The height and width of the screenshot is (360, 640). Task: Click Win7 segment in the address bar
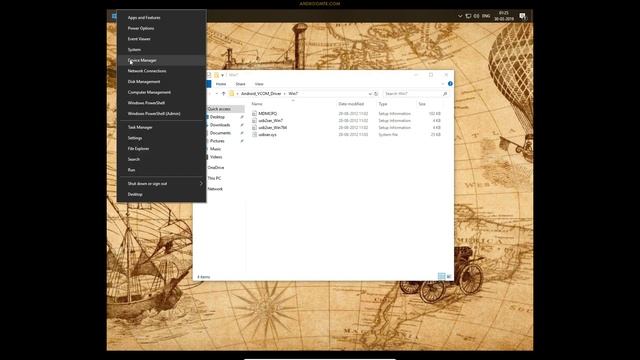pos(293,93)
